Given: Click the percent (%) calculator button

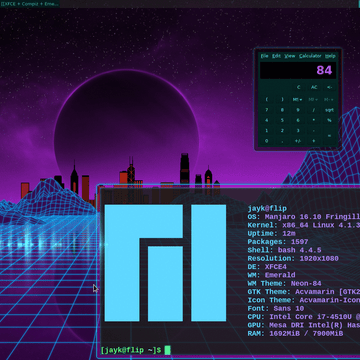Looking at the screenshot, I should [329, 120].
